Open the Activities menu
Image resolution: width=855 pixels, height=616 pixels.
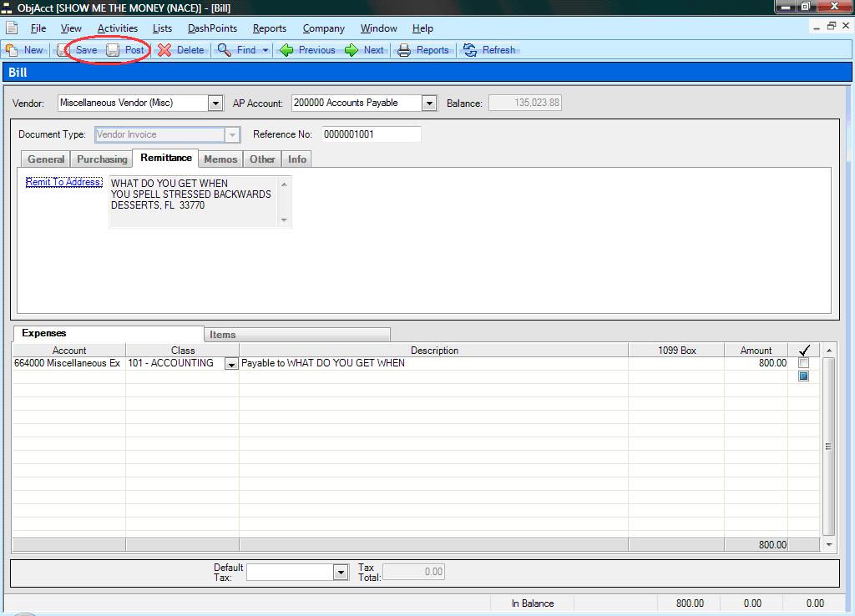[117, 28]
